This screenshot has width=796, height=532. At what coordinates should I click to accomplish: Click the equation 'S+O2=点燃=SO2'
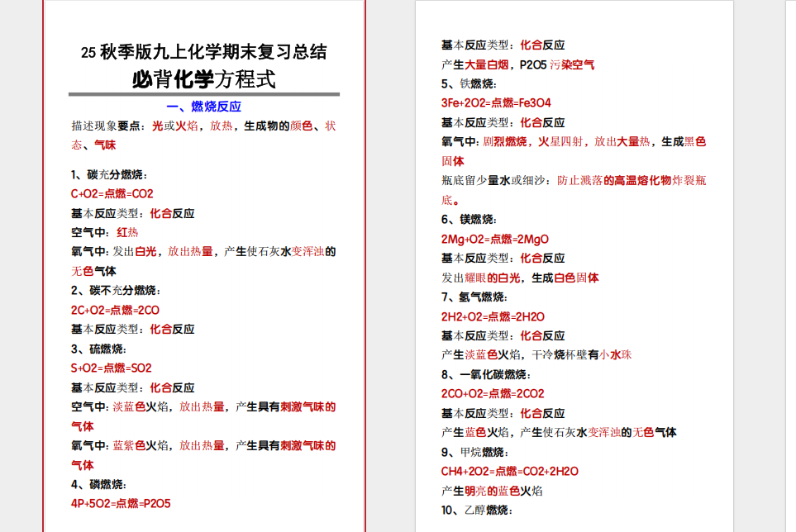tap(111, 368)
